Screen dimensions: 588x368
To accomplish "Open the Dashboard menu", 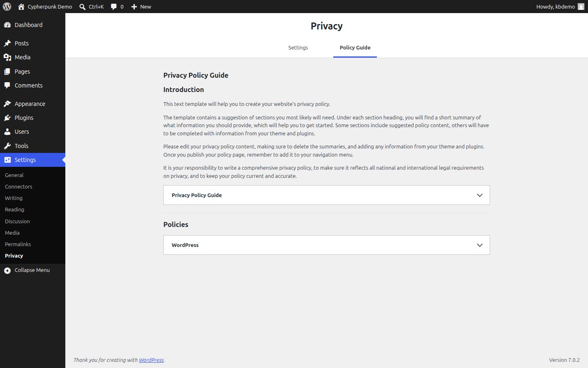I will (33, 25).
